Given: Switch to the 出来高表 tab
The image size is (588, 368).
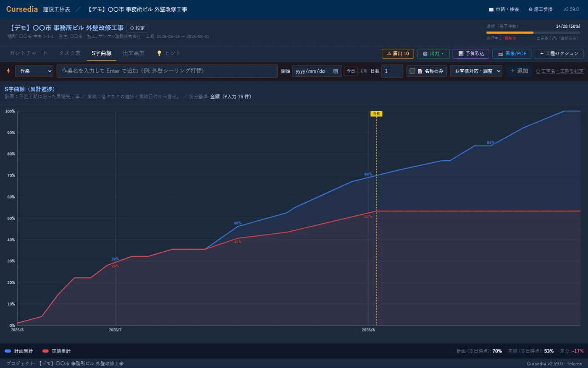Looking at the screenshot, I should pyautogui.click(x=134, y=53).
